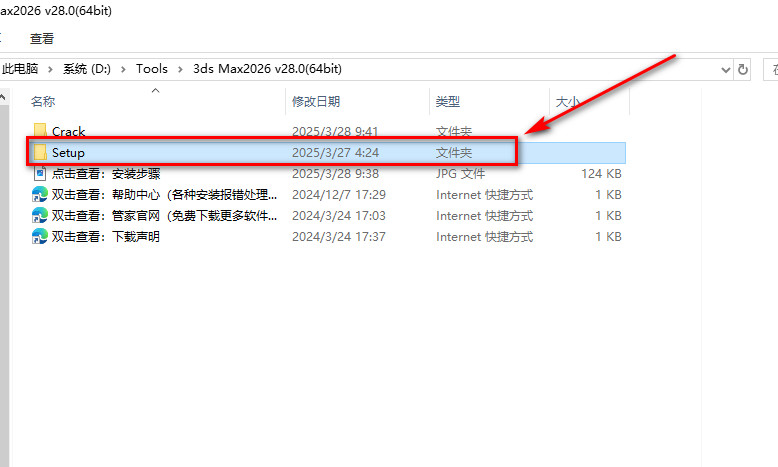Click the date 2025/3/27 4:24
The height and width of the screenshot is (467, 778).
click(335, 152)
